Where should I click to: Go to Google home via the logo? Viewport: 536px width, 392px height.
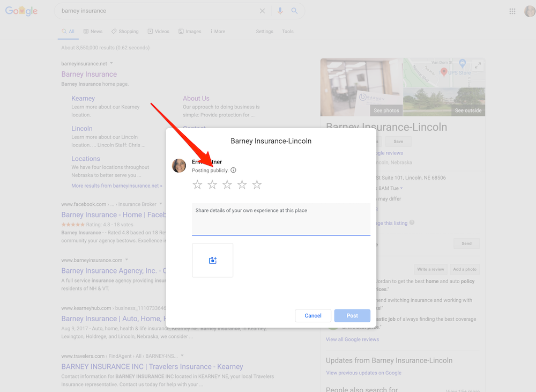pos(21,11)
